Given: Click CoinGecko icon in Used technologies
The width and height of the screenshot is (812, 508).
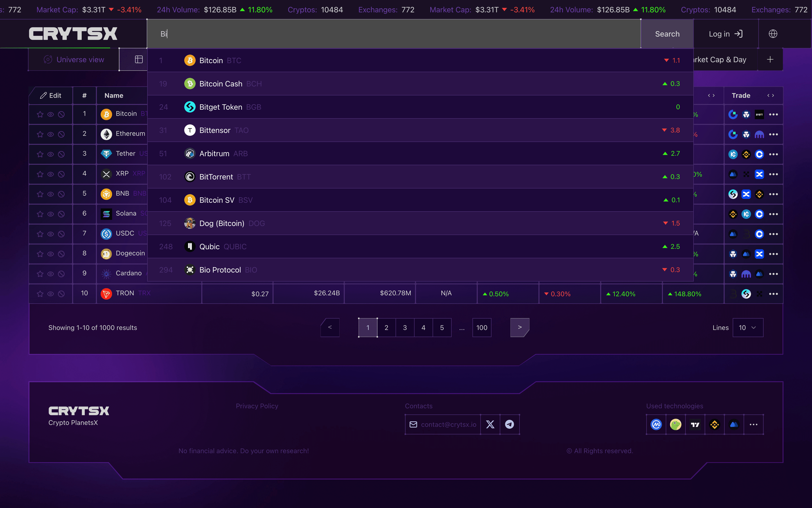Looking at the screenshot, I should click(x=676, y=424).
